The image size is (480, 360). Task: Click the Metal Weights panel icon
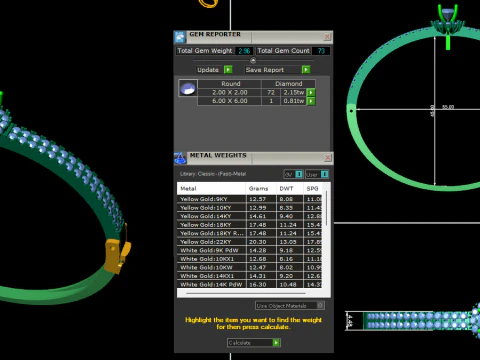click(x=180, y=158)
